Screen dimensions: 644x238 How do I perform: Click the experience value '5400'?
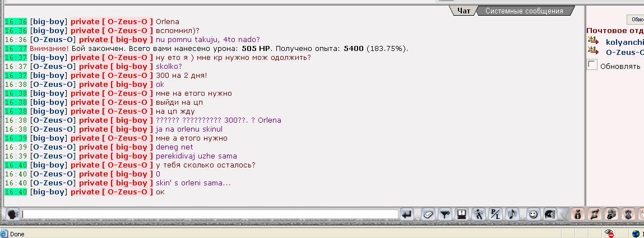coord(354,48)
